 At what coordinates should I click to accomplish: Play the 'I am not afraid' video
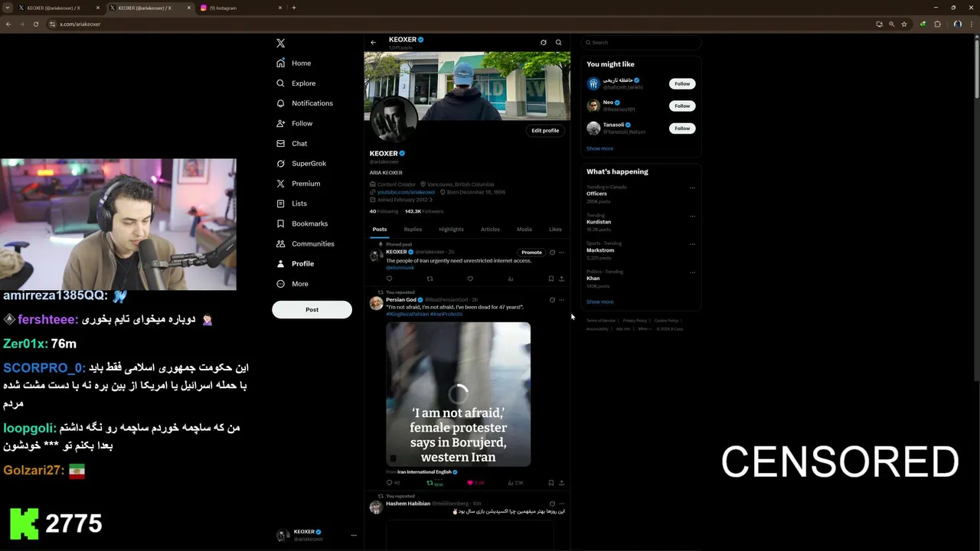click(458, 394)
